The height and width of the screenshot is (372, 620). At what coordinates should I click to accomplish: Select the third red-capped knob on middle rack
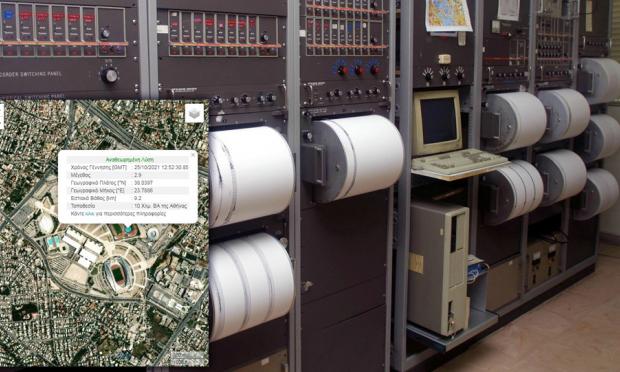374,70
